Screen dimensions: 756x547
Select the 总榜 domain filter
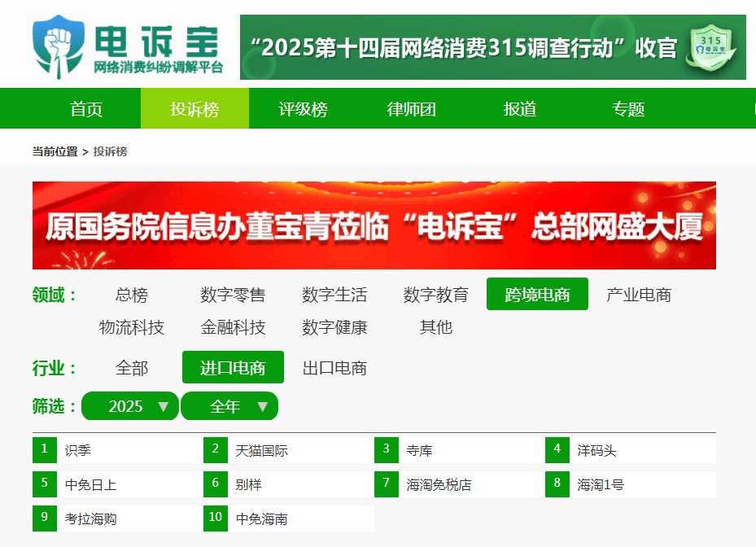(x=132, y=295)
